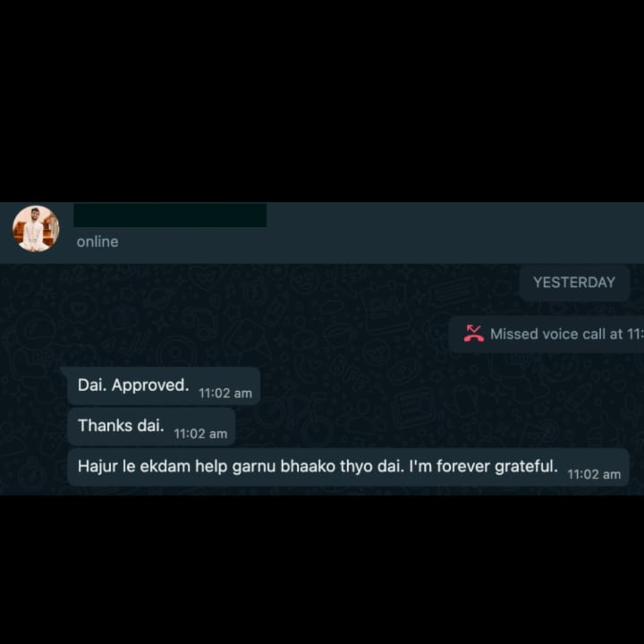Click the timestamp on the 'forever grateful' message
This screenshot has width=644, height=644.
pos(594,475)
